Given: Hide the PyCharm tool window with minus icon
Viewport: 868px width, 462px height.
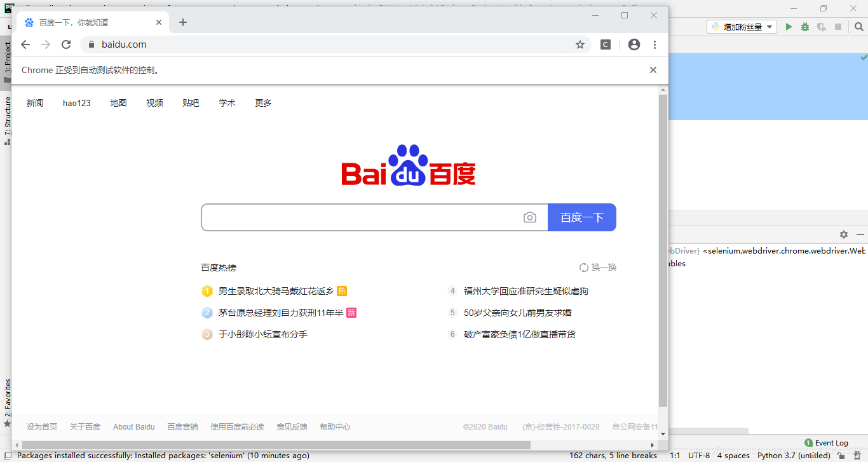Looking at the screenshot, I should [860, 234].
